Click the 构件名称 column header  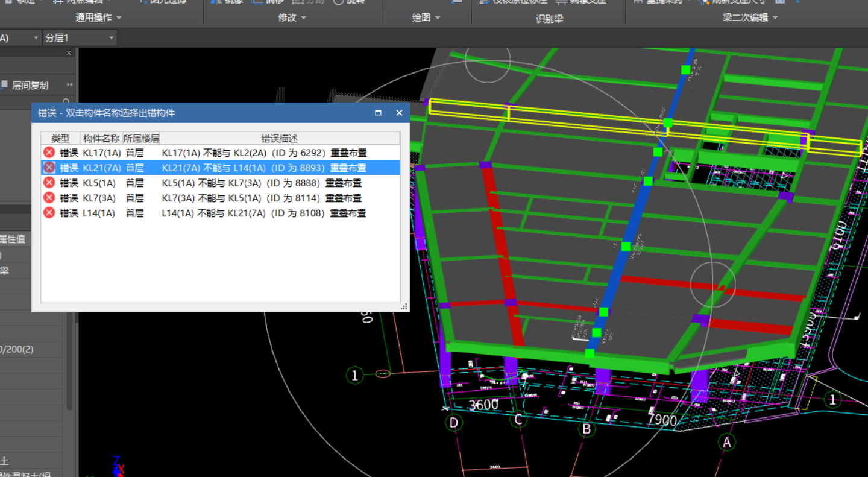[101, 138]
